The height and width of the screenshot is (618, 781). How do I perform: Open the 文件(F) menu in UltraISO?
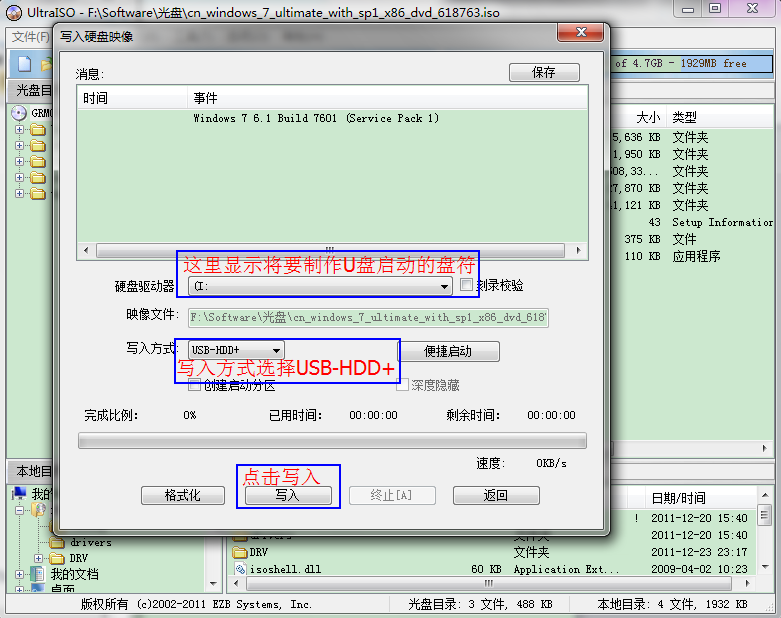point(30,37)
